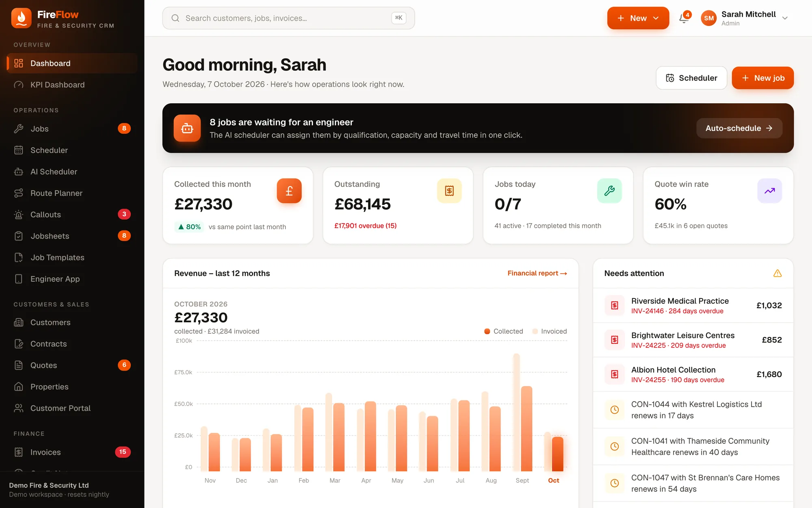Click the Jobsheets clipboard icon in sidebar
This screenshot has width=812, height=508.
coord(19,236)
